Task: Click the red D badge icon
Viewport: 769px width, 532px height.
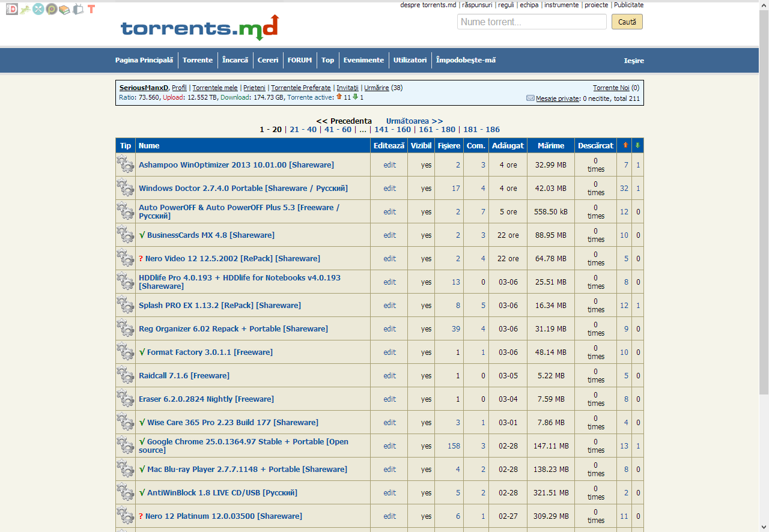Action: coord(11,9)
